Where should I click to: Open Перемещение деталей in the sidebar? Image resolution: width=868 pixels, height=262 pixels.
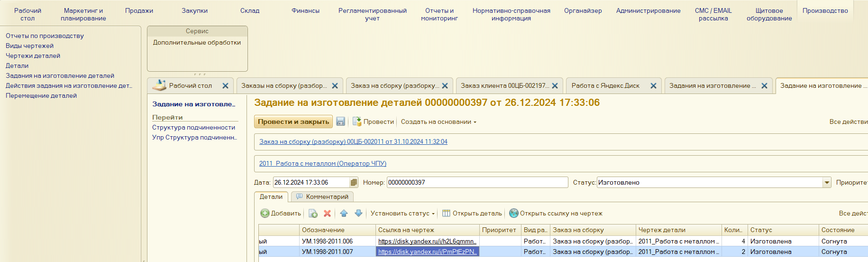(41, 95)
